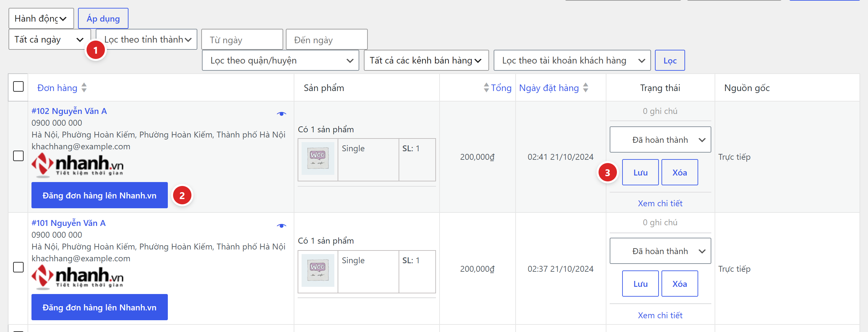Image resolution: width=868 pixels, height=332 pixels.
Task: Click the Nhanh.vn logo in order #101
Action: (77, 277)
